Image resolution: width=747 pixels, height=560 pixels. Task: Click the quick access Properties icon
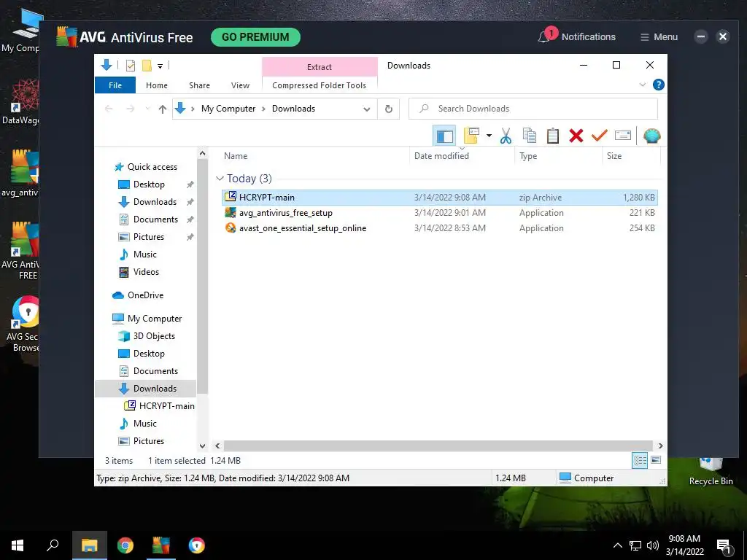point(130,66)
